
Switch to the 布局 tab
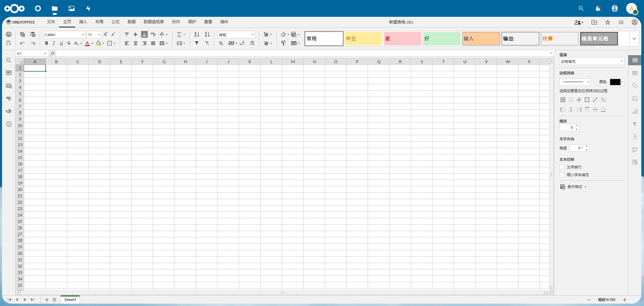[x=99, y=22]
